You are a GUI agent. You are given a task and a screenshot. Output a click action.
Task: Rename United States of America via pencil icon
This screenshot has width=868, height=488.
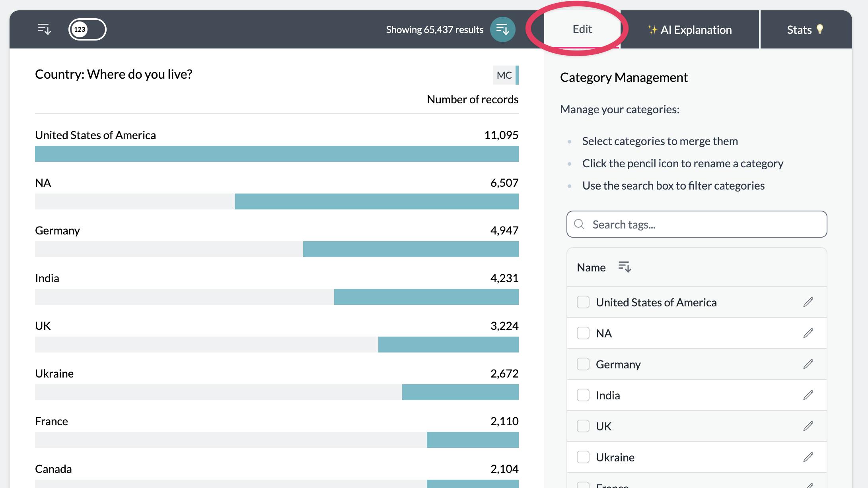coord(808,302)
